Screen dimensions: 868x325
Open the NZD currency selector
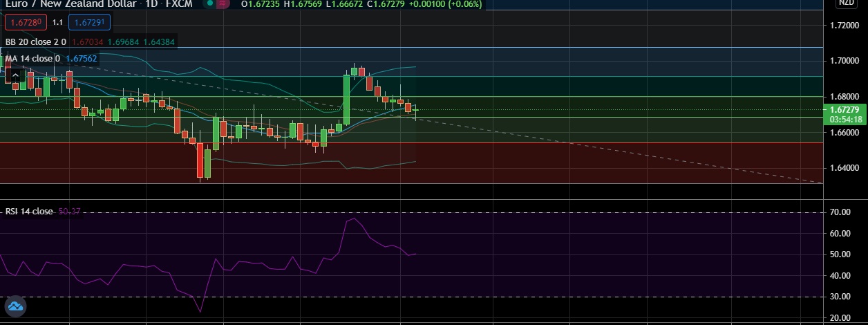point(846,3)
